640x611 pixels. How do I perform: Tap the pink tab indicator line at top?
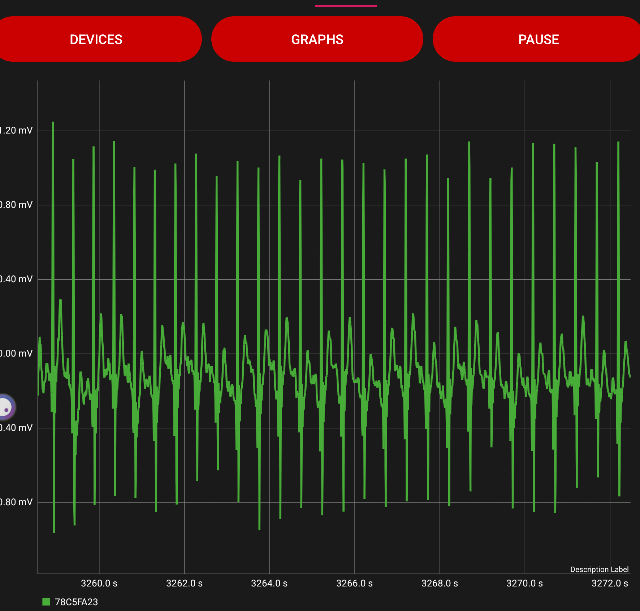point(346,6)
